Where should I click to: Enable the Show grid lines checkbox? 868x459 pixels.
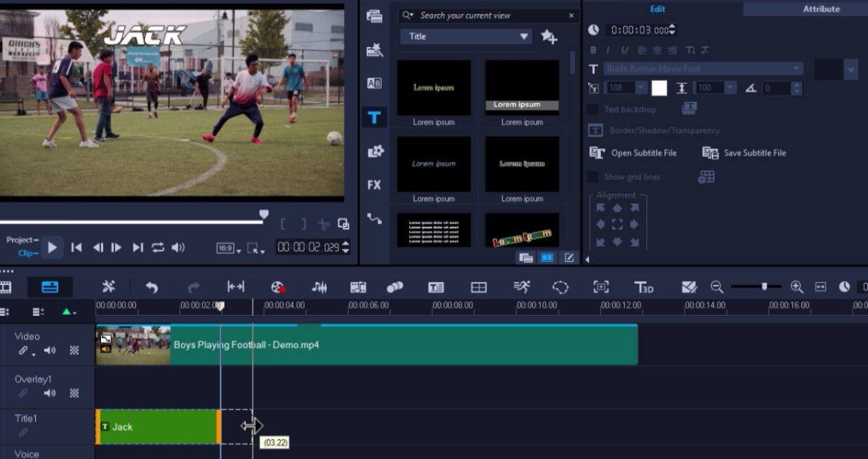point(591,177)
